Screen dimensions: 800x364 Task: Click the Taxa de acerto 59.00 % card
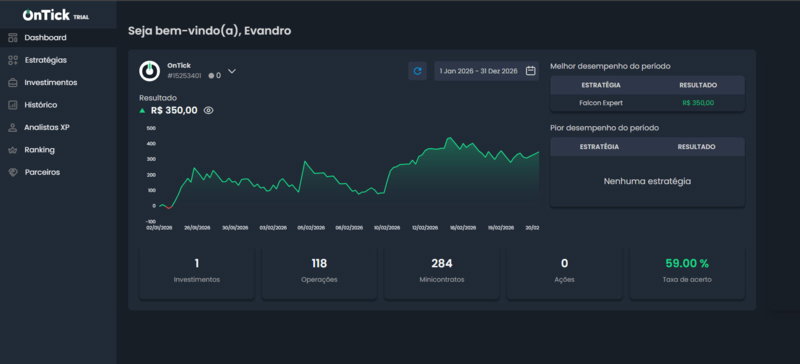(687, 273)
